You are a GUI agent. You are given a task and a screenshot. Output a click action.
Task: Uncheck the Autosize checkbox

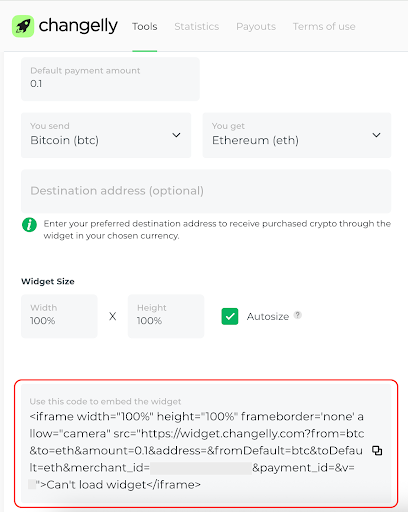230,316
